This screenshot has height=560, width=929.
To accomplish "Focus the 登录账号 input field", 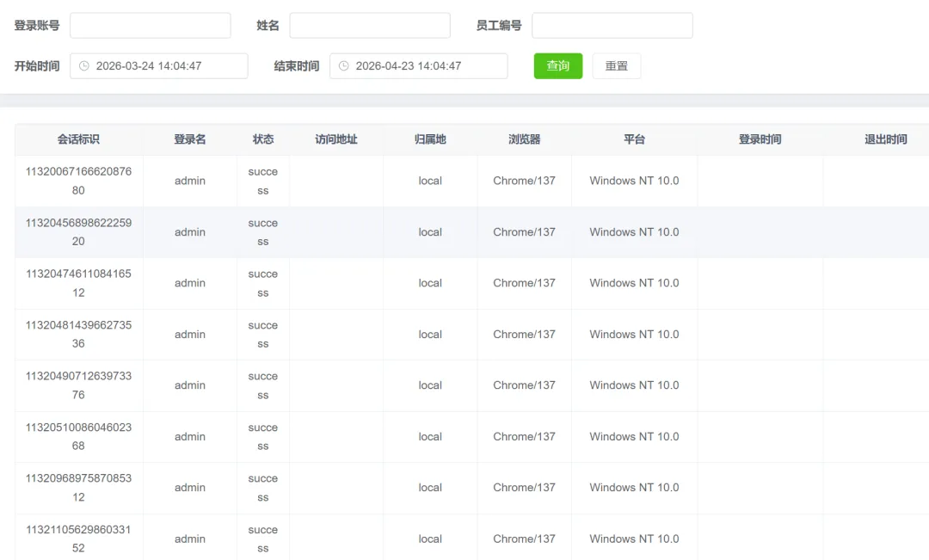I will pos(151,26).
